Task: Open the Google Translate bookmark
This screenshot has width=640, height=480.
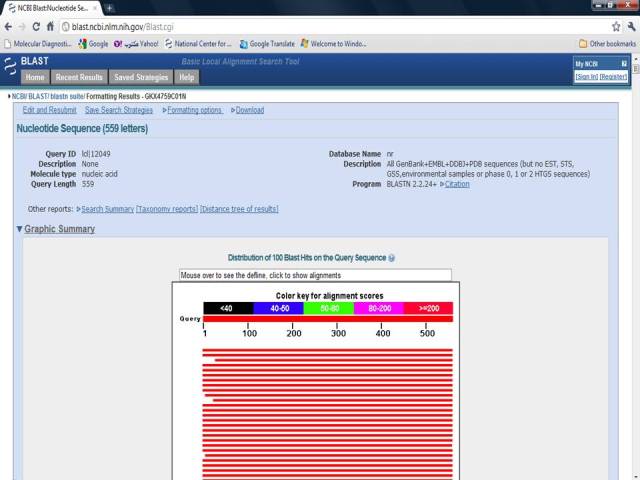Action: (x=267, y=44)
